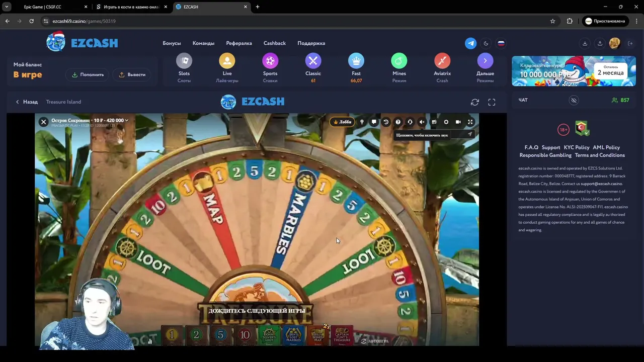Open the browser extensions puzzle icon
The image size is (644, 362).
(570, 21)
